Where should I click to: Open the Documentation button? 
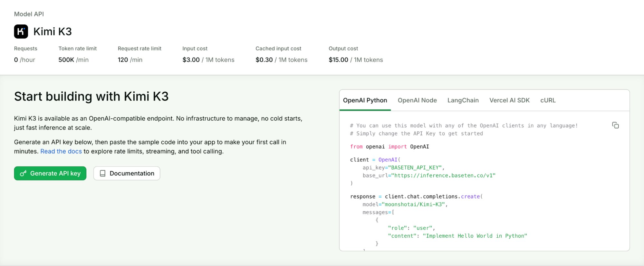(x=127, y=173)
